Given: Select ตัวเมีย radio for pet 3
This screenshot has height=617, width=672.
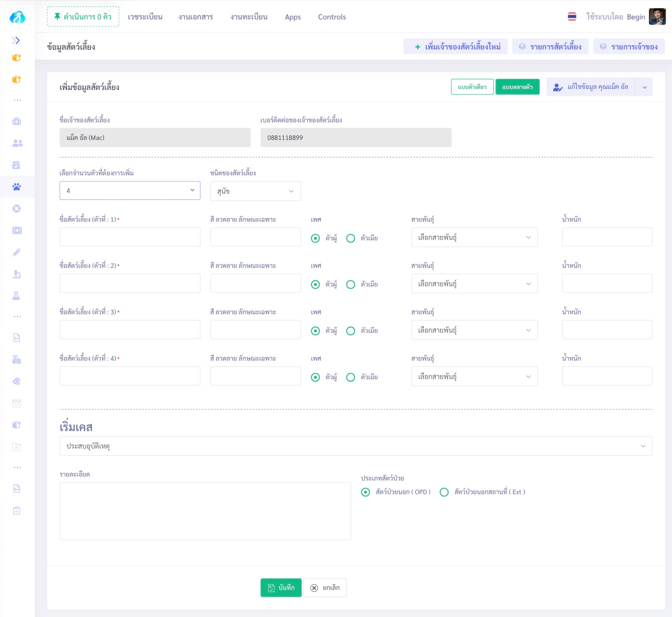Looking at the screenshot, I should click(350, 331).
